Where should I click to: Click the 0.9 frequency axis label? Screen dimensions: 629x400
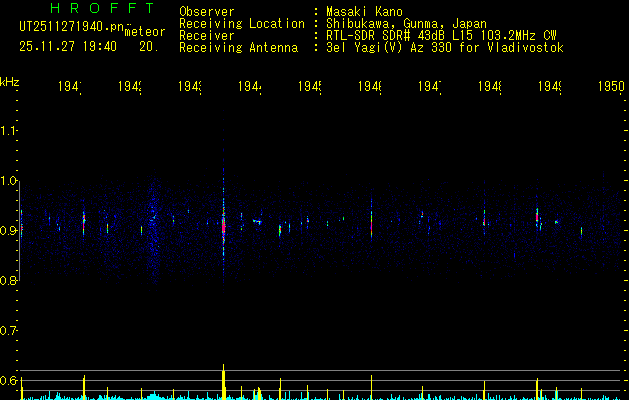coord(8,231)
